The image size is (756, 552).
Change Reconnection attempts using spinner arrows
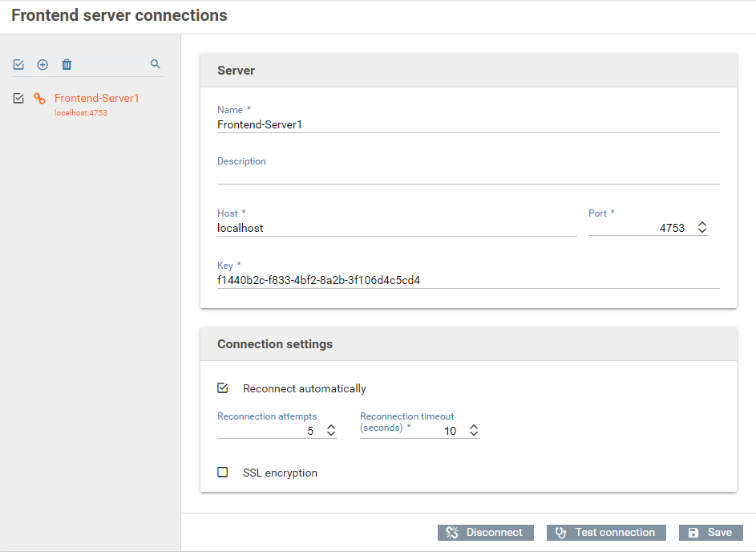coord(330,431)
